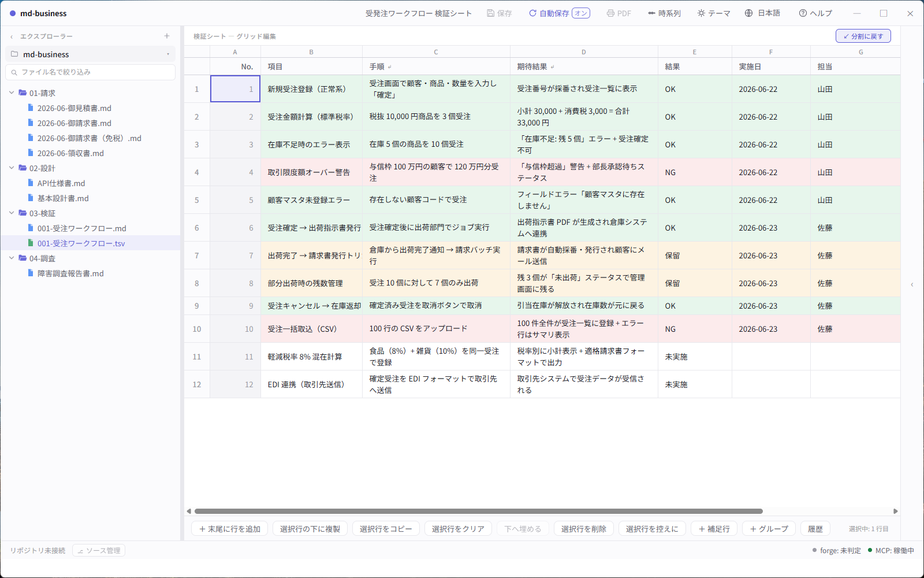Open the language selector 日本語

762,13
